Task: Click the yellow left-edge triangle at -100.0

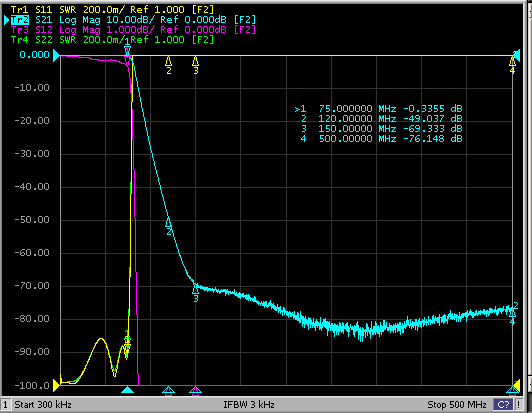Action: [x=56, y=386]
